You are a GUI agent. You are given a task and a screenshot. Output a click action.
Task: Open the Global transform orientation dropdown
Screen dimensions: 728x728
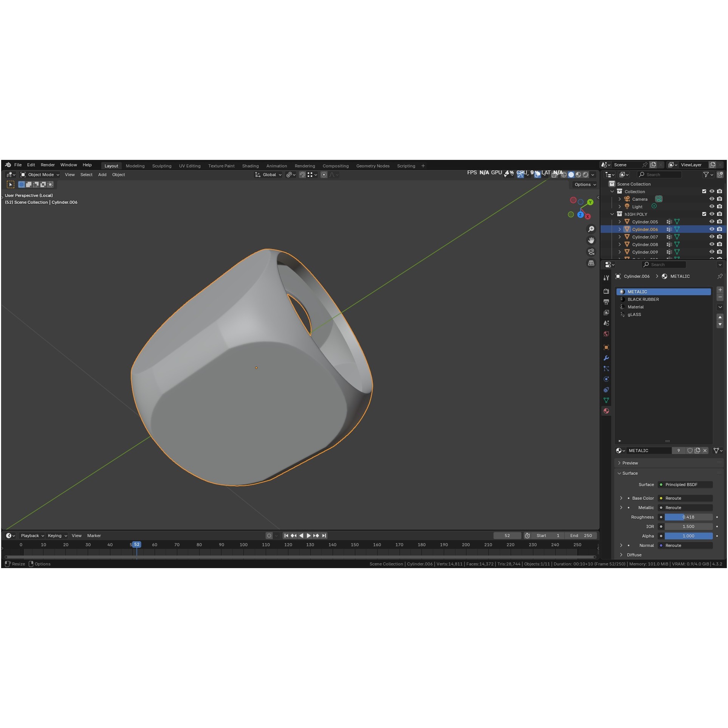pos(268,175)
